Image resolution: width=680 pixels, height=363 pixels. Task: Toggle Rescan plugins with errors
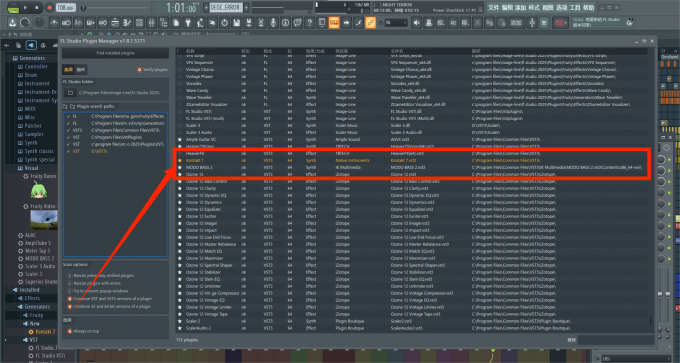[70, 283]
